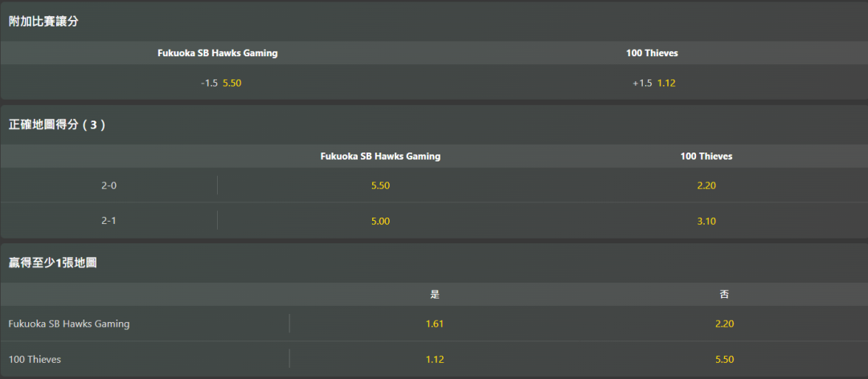Bet 否 on 100 Thieves winning a map, 5.50
This screenshot has height=379, width=868.
coord(724,359)
